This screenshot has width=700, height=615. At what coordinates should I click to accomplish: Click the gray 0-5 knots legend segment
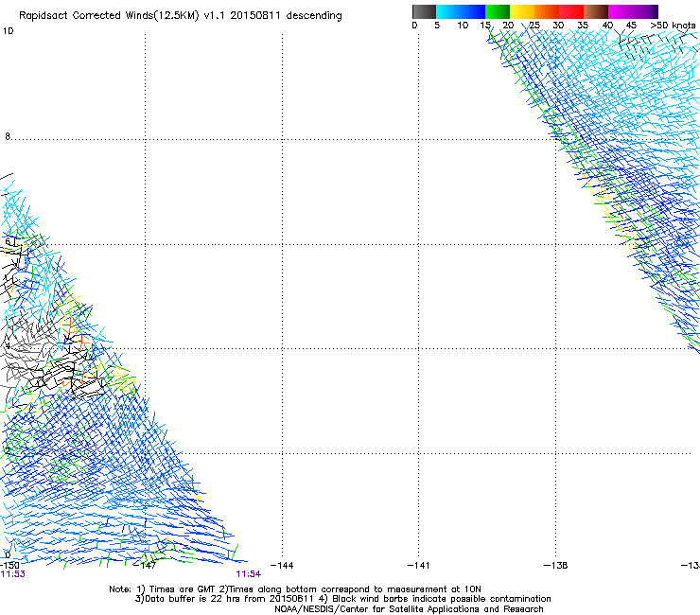(424, 11)
